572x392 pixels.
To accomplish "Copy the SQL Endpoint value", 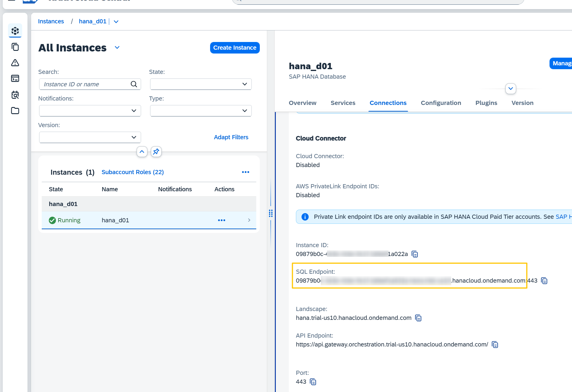I will coord(544,281).
